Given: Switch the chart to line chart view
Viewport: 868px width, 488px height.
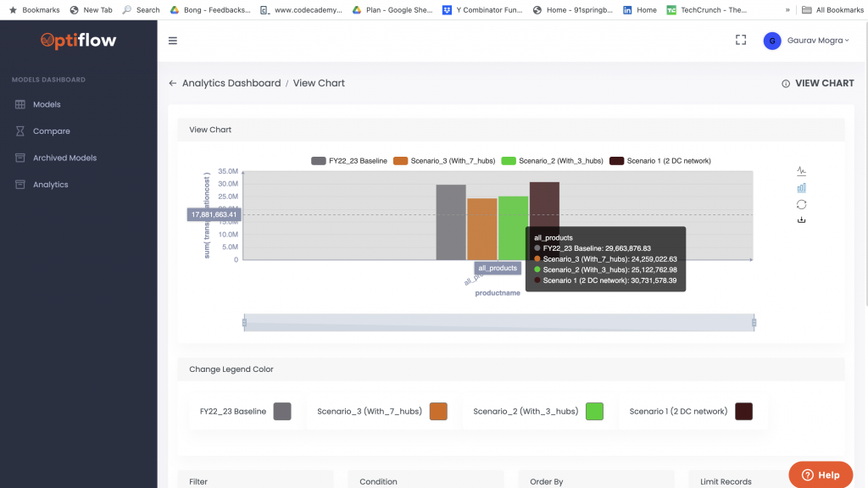Looking at the screenshot, I should [802, 170].
